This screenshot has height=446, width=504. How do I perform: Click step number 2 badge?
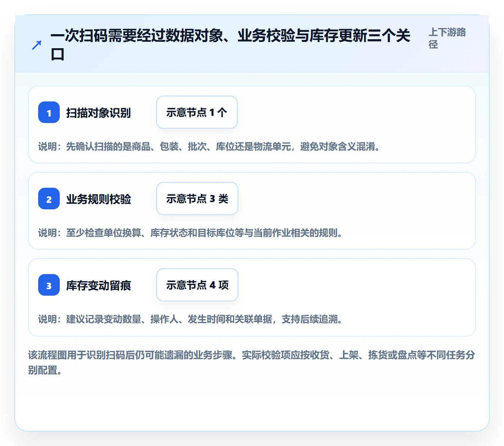tap(49, 199)
